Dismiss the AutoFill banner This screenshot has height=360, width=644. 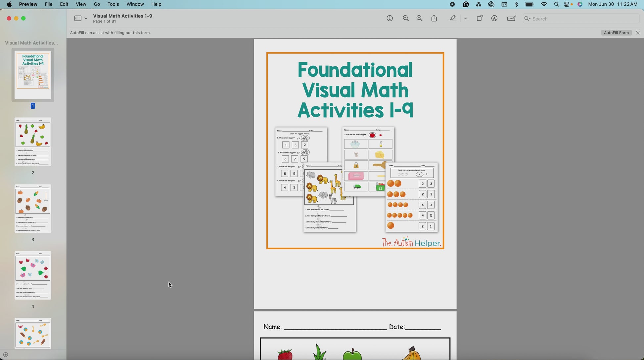638,33
